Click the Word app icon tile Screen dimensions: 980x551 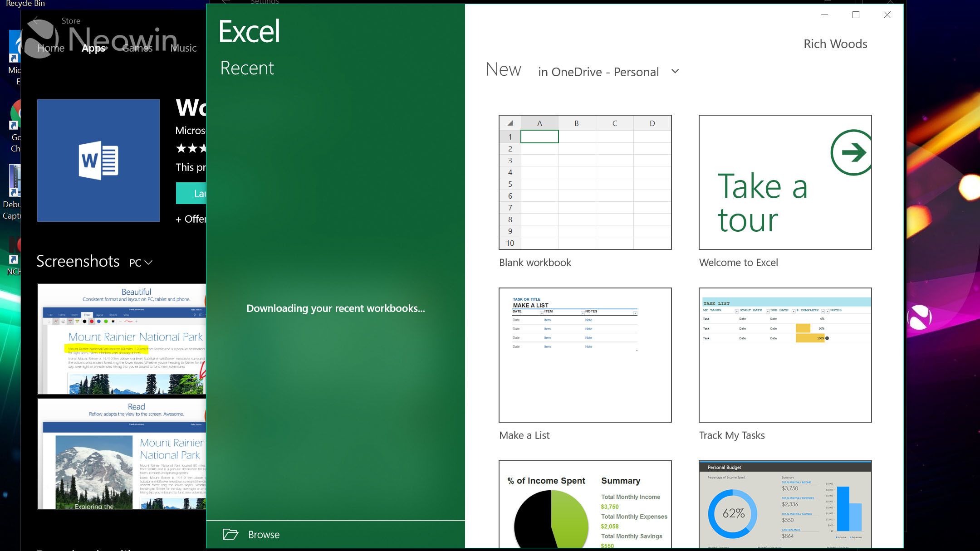tap(98, 161)
